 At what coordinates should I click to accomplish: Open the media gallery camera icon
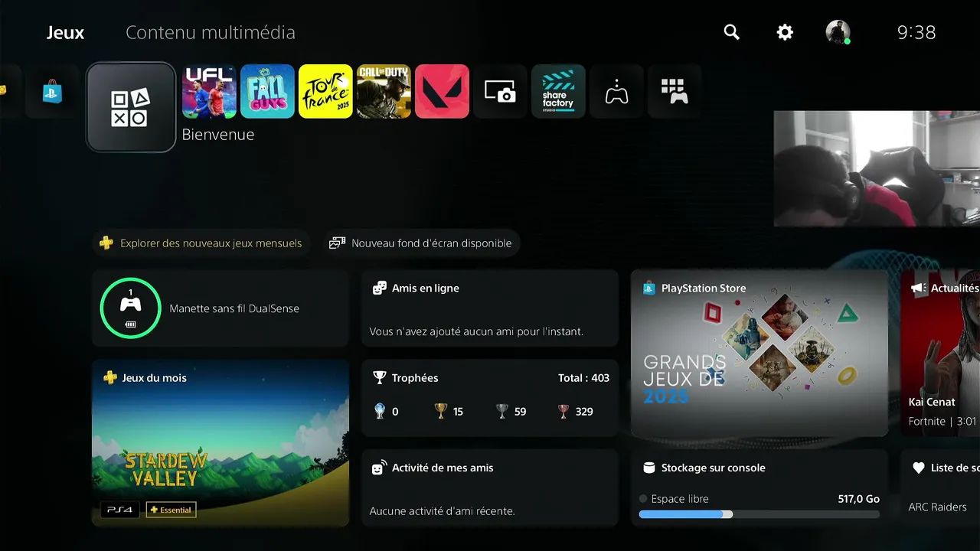coord(500,92)
